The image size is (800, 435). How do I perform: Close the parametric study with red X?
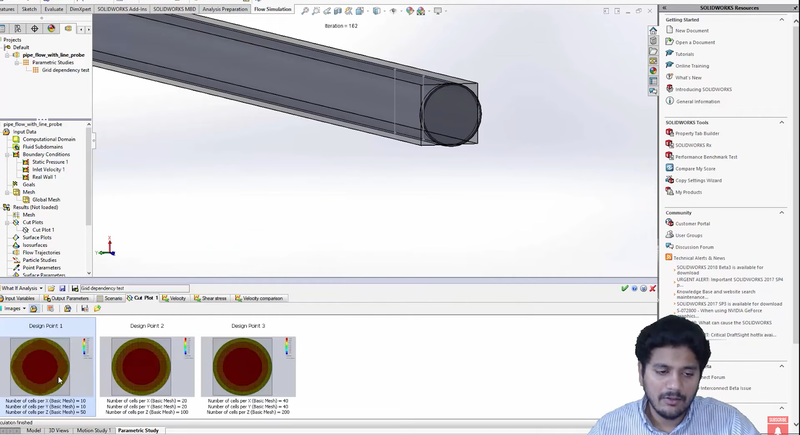[x=652, y=289]
